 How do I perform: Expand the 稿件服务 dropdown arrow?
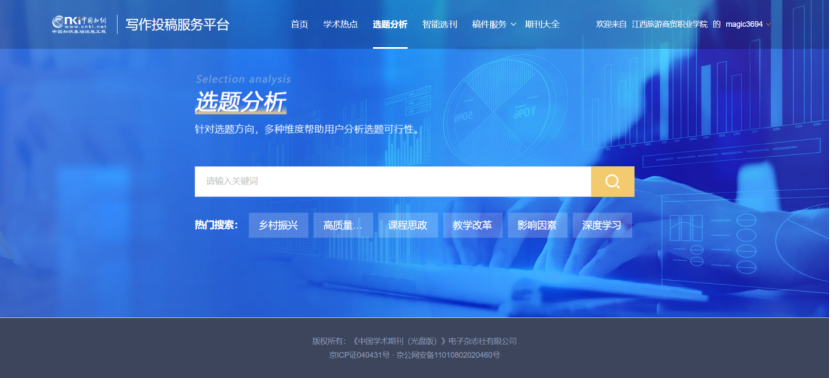pyautogui.click(x=513, y=25)
